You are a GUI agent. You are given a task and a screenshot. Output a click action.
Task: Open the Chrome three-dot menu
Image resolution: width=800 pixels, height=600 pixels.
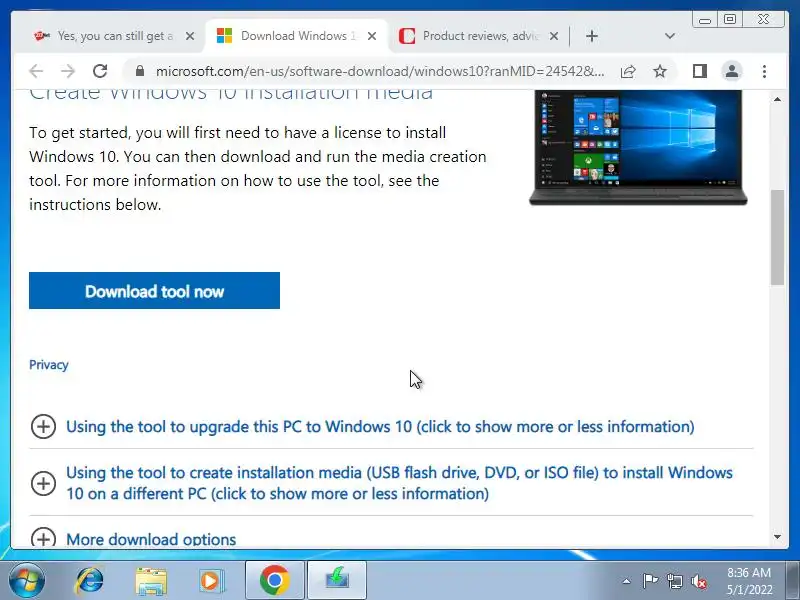(x=764, y=71)
